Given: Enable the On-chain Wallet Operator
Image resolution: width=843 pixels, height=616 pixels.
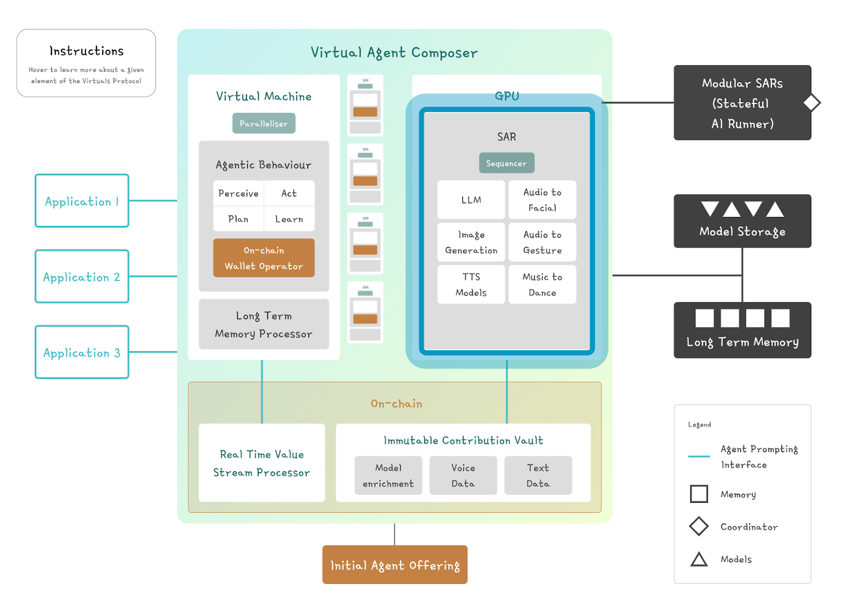Looking at the screenshot, I should coord(263,258).
